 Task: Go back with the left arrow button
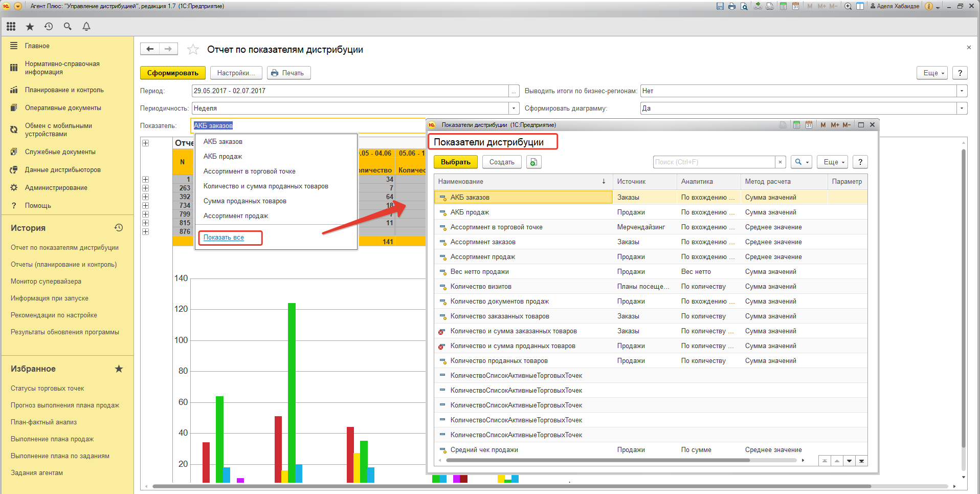click(150, 49)
